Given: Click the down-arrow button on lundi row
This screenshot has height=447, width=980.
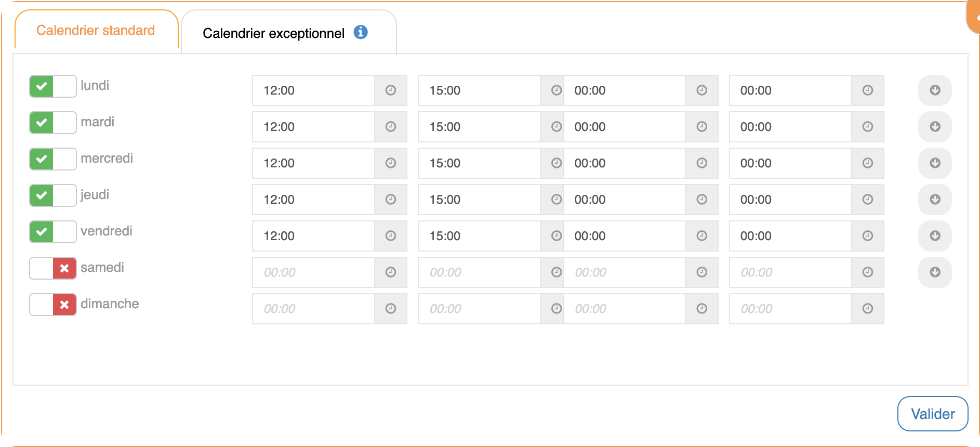Looking at the screenshot, I should click(935, 90).
